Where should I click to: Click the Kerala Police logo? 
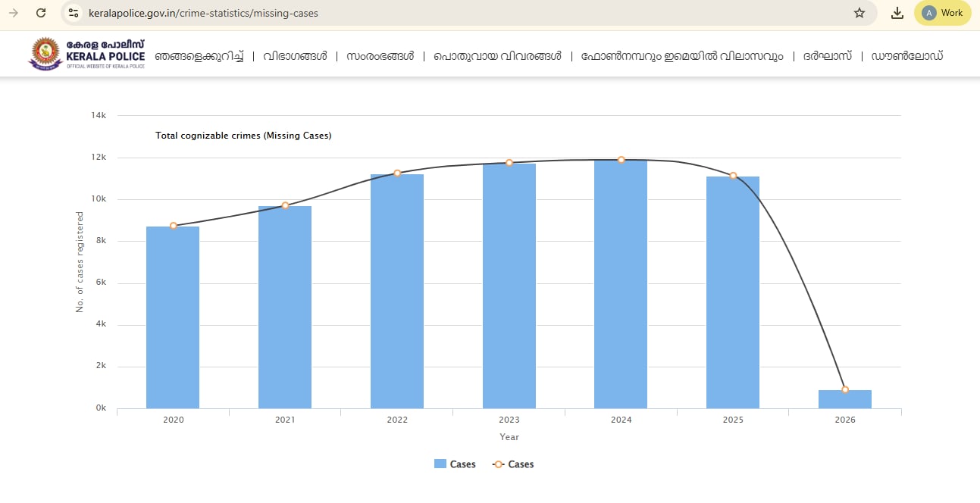pos(86,54)
